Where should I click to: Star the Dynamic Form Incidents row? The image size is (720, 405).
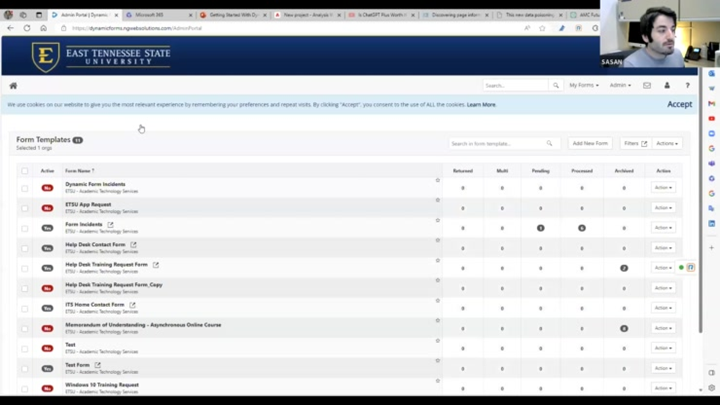coord(438,180)
